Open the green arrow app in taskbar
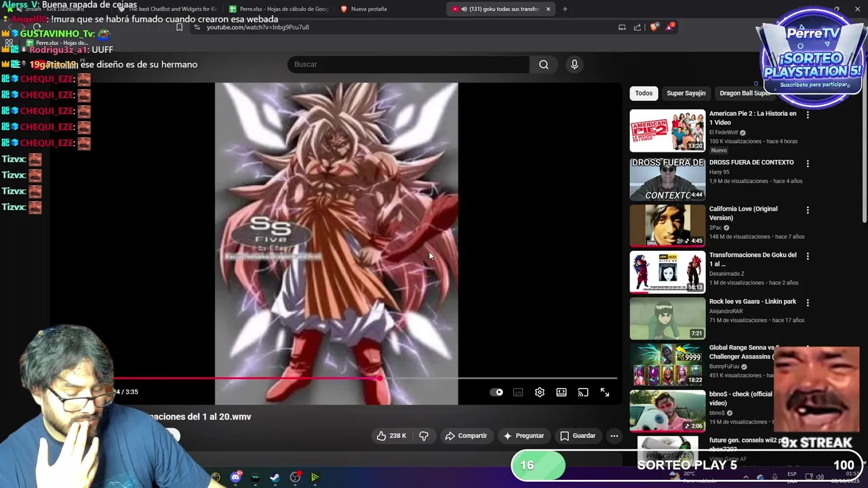The image size is (868, 488). tap(315, 477)
